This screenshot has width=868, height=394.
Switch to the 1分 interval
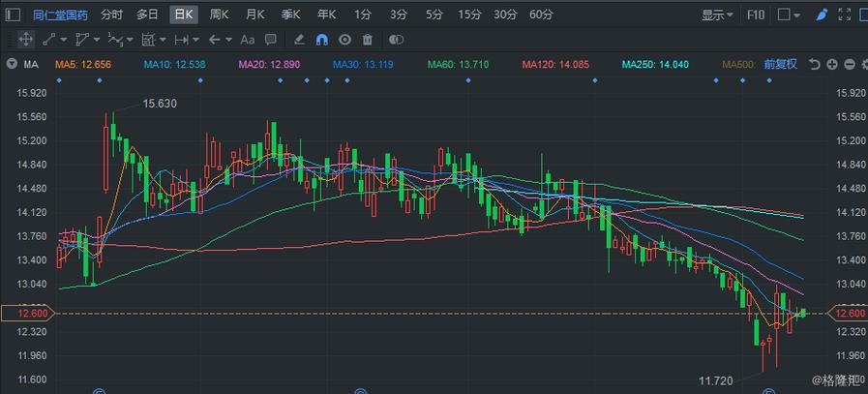(x=363, y=15)
